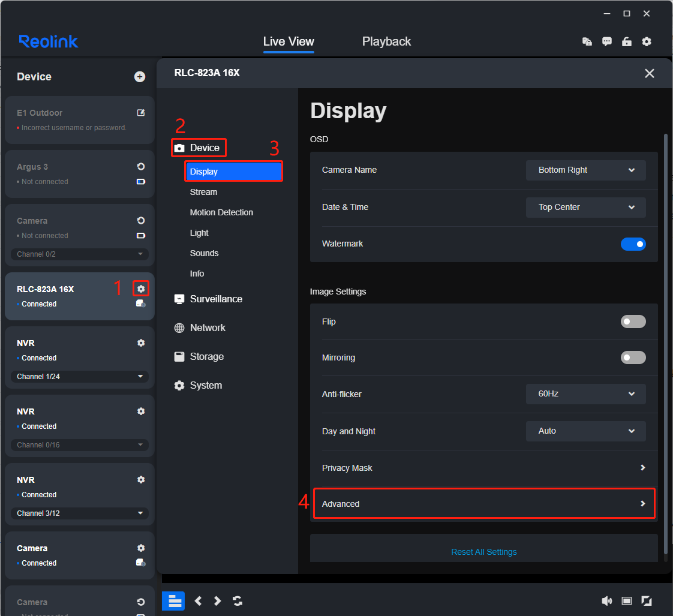Switch to the Live View tab
Image resolution: width=673 pixels, height=616 pixels.
coord(289,41)
